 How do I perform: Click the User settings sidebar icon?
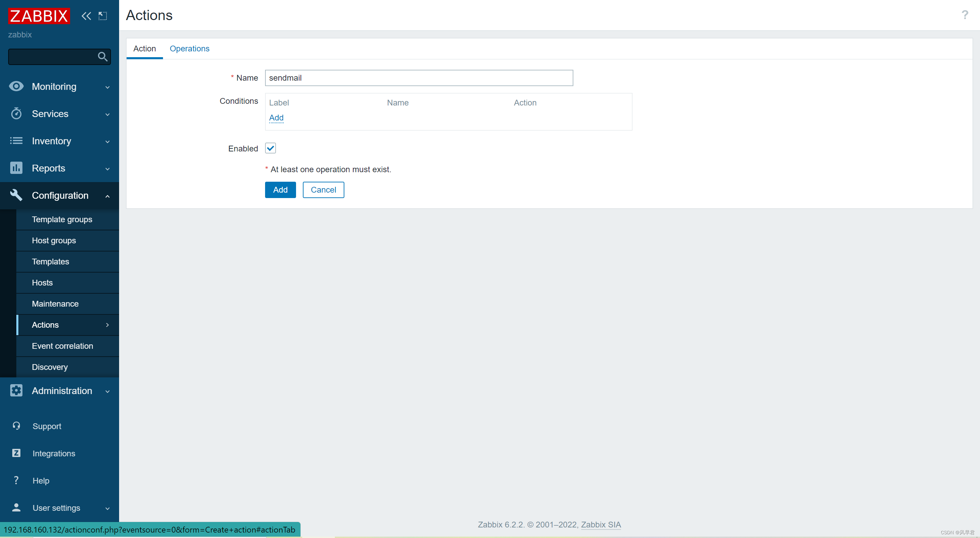(x=16, y=507)
